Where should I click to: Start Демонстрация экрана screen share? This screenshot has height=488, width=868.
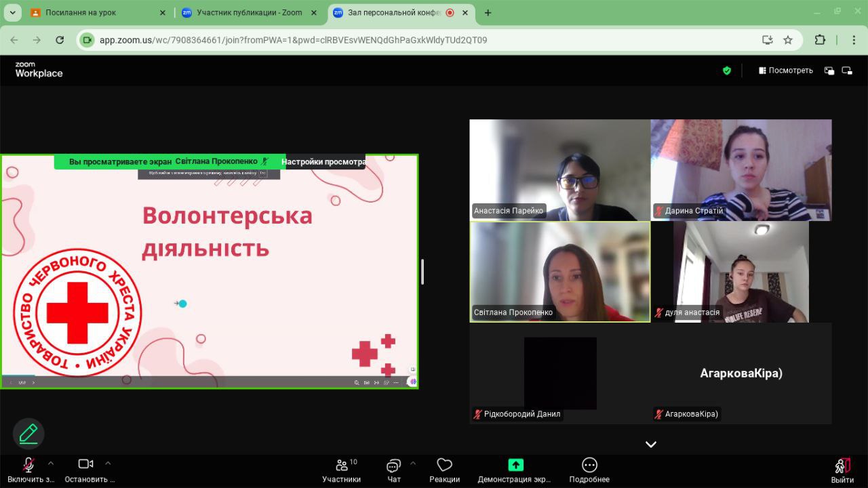tap(515, 470)
